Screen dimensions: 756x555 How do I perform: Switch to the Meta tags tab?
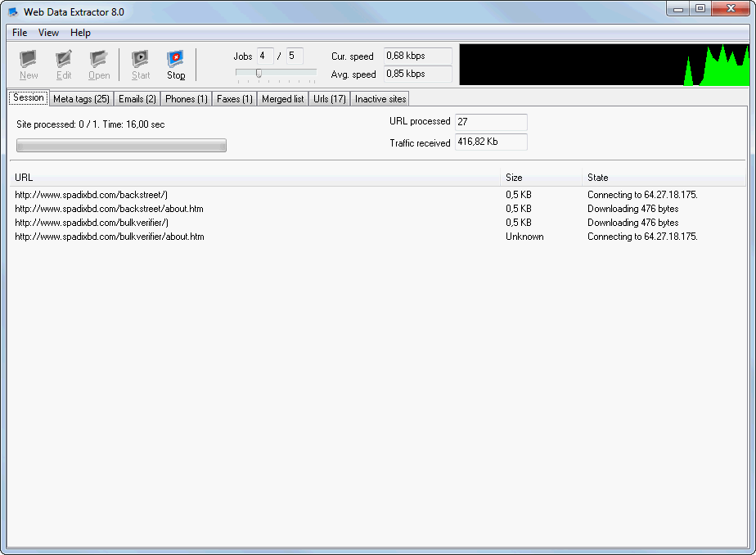tap(81, 98)
